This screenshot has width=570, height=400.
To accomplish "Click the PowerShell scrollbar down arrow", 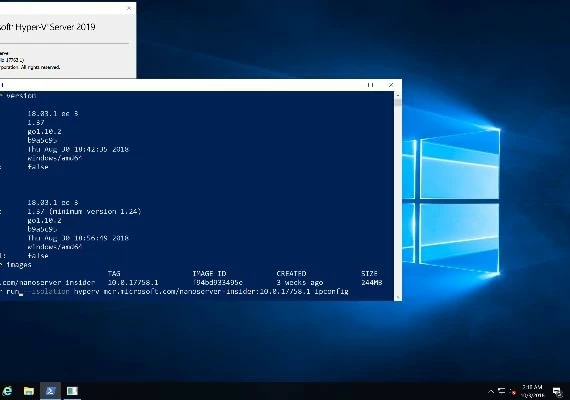I will pyautogui.click(x=398, y=297).
